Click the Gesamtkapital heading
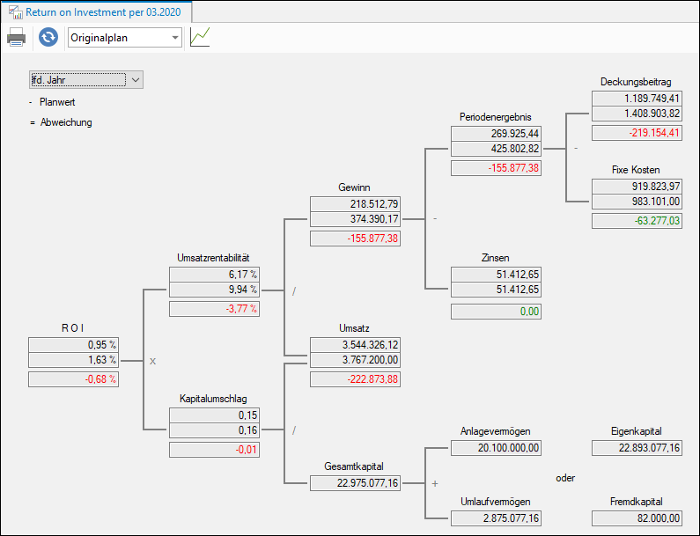The width and height of the screenshot is (700, 536). point(354,466)
